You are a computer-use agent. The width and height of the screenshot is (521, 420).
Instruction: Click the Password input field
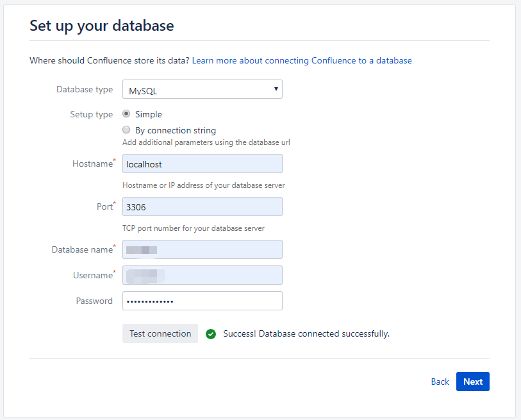[x=203, y=301]
